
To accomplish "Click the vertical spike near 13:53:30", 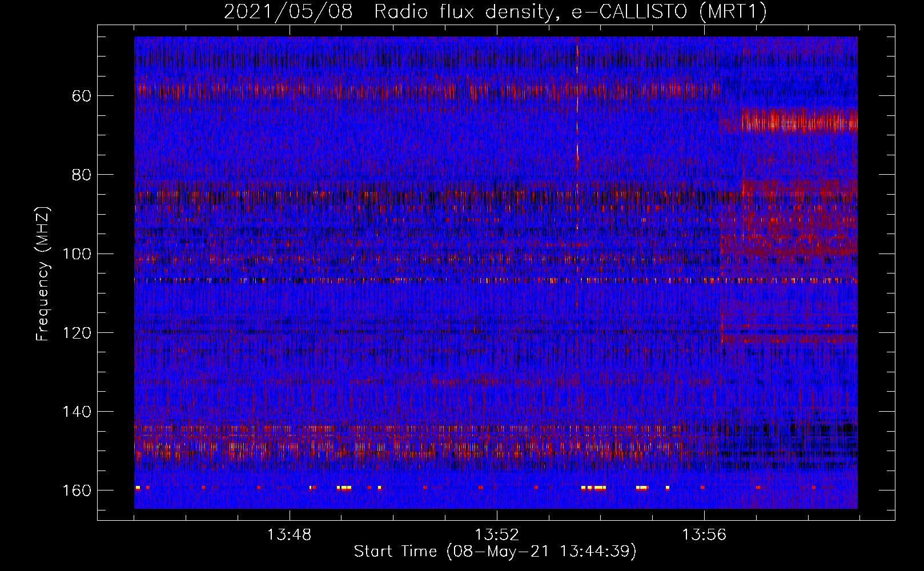I will click(577, 137).
